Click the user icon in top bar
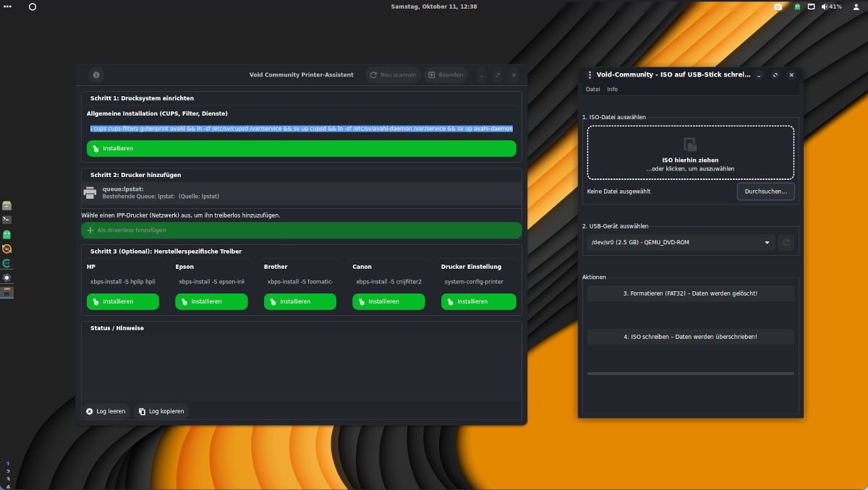868x490 pixels. pyautogui.click(x=856, y=7)
